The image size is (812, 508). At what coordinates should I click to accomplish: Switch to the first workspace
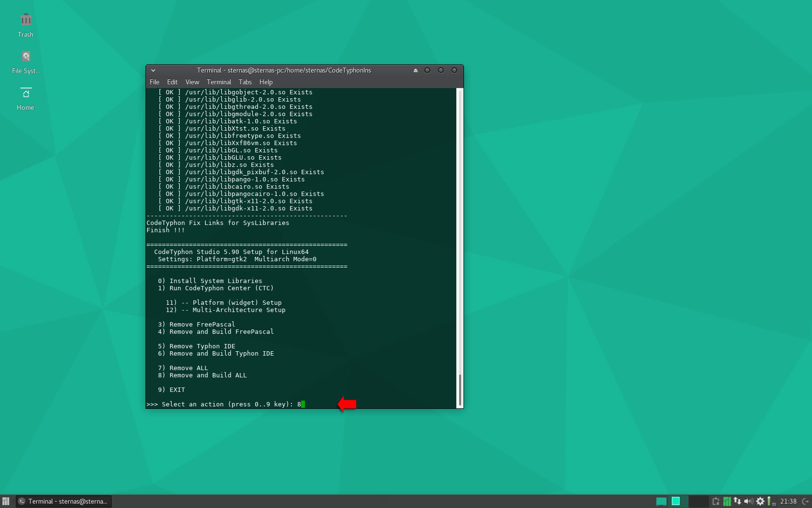pyautogui.click(x=662, y=501)
